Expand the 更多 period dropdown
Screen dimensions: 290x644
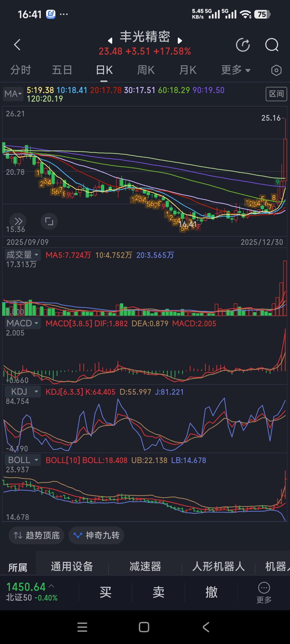point(236,70)
